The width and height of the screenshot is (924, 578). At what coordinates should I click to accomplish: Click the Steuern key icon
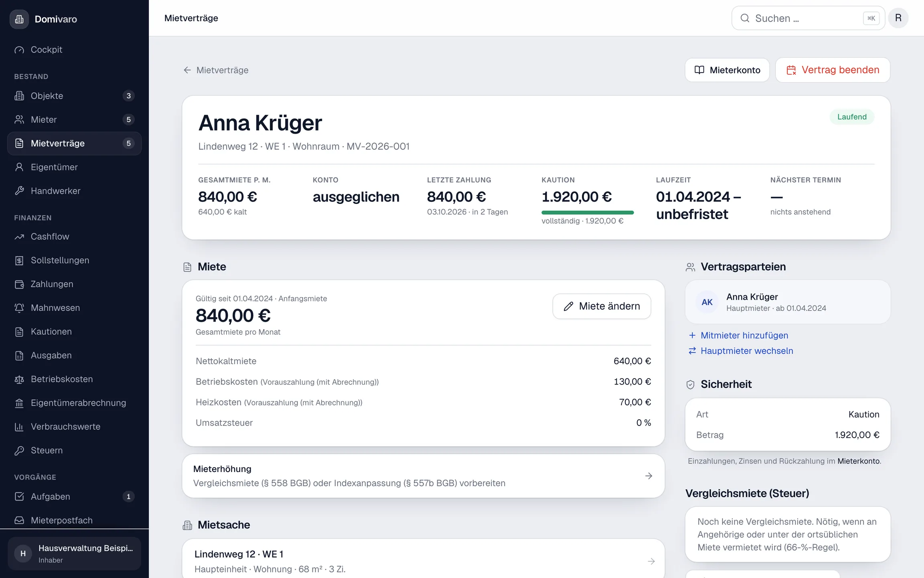coord(19,450)
